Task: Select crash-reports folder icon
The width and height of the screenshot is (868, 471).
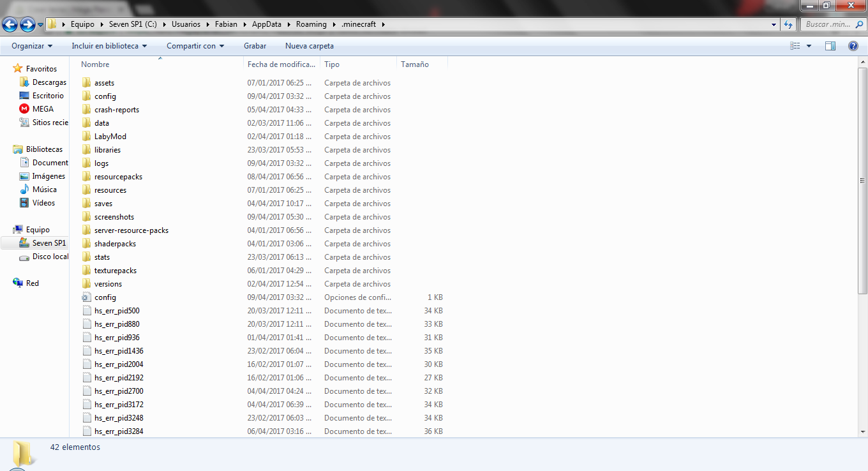Action: (x=87, y=110)
